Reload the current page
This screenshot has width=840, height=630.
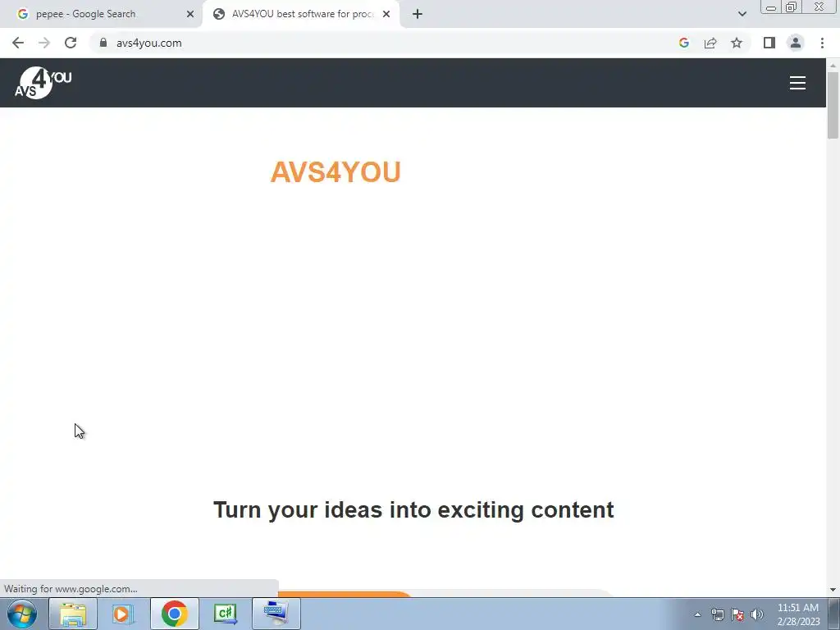click(71, 43)
